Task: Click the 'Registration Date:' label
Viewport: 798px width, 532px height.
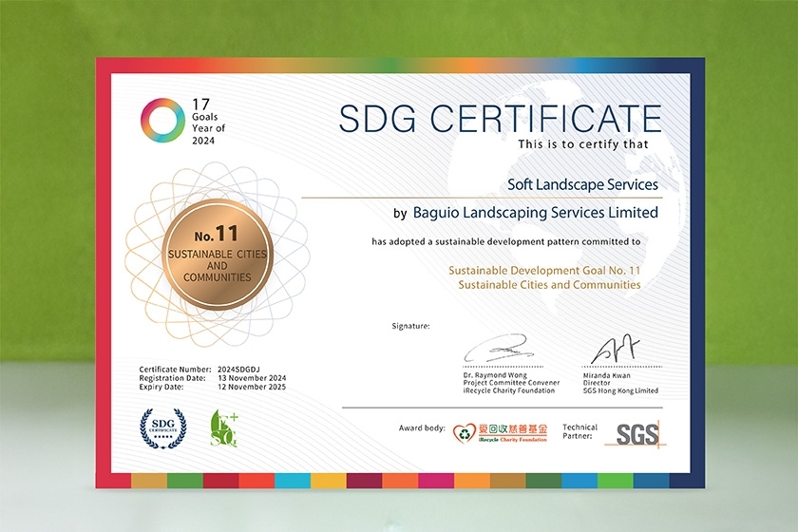Action: point(173,378)
